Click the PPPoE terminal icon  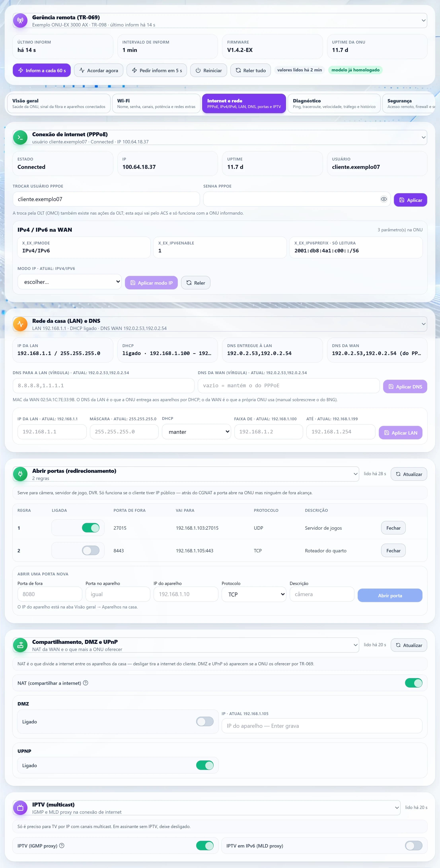(20, 137)
